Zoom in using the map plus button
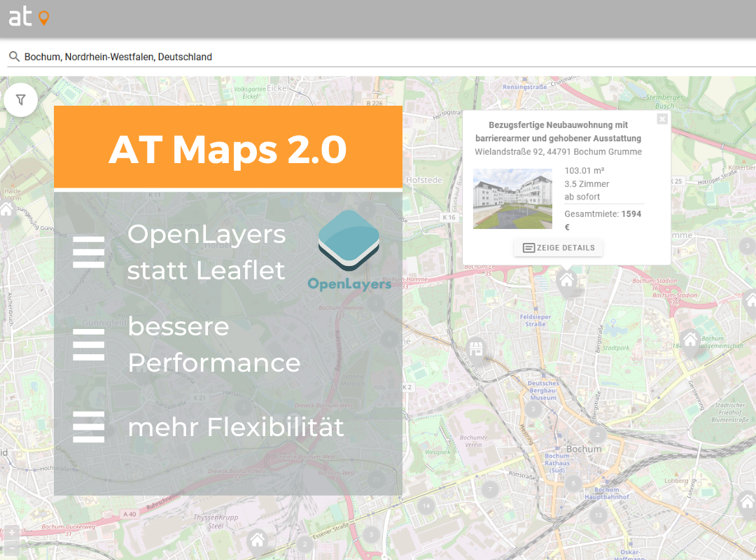The image size is (756, 560). click(12, 533)
